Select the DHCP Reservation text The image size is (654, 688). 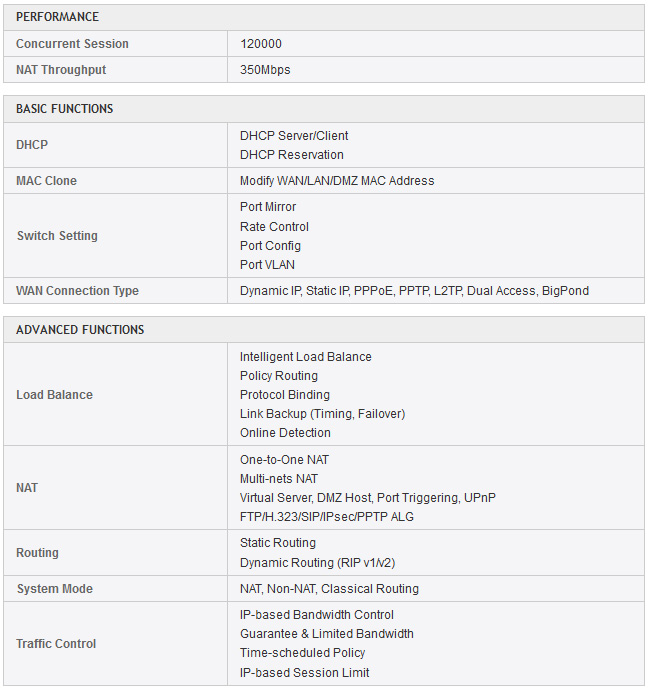click(x=291, y=155)
